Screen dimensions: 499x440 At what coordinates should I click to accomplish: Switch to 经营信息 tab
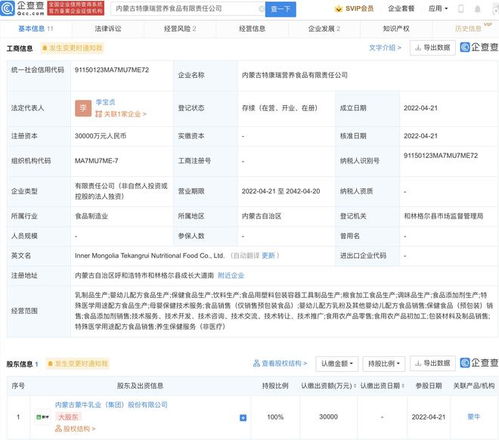pyautogui.click(x=252, y=29)
